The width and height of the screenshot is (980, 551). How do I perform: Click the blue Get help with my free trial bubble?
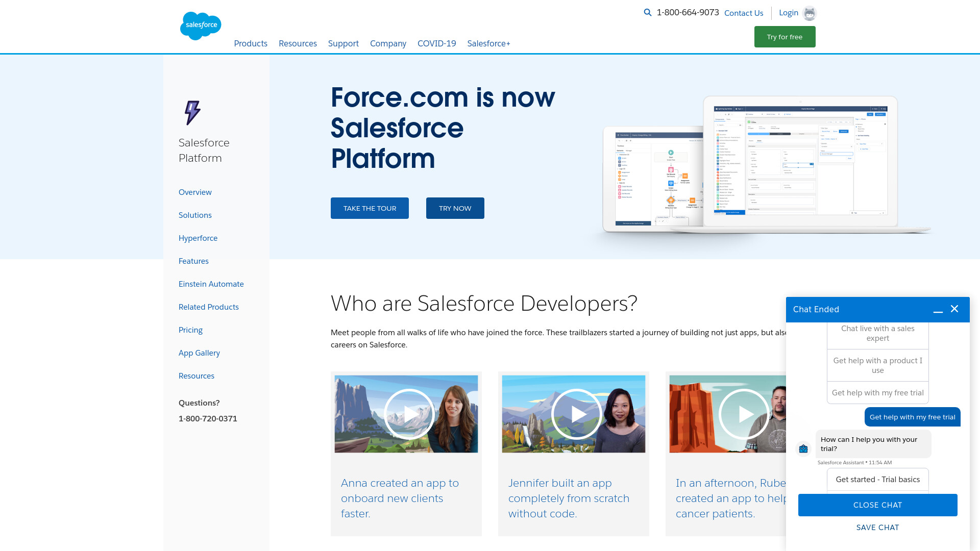coord(913,417)
